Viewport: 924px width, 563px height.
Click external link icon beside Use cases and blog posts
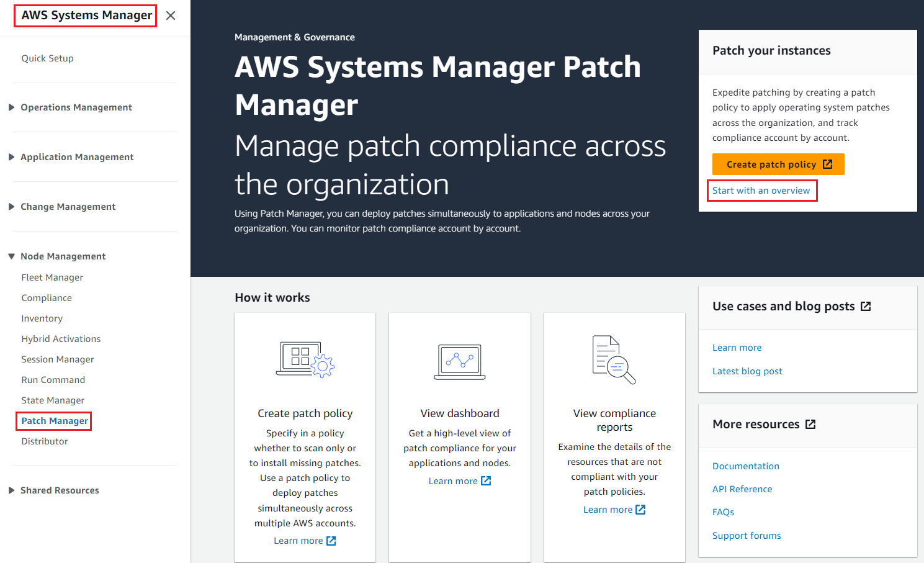866,306
